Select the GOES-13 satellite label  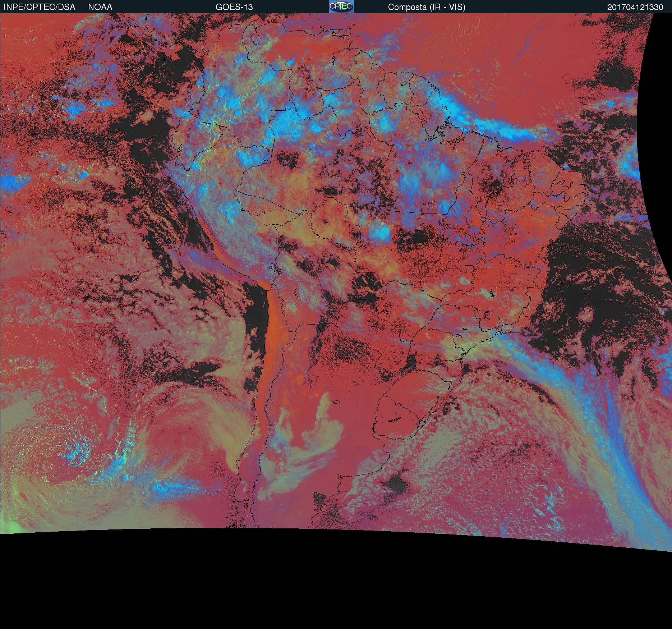234,7
